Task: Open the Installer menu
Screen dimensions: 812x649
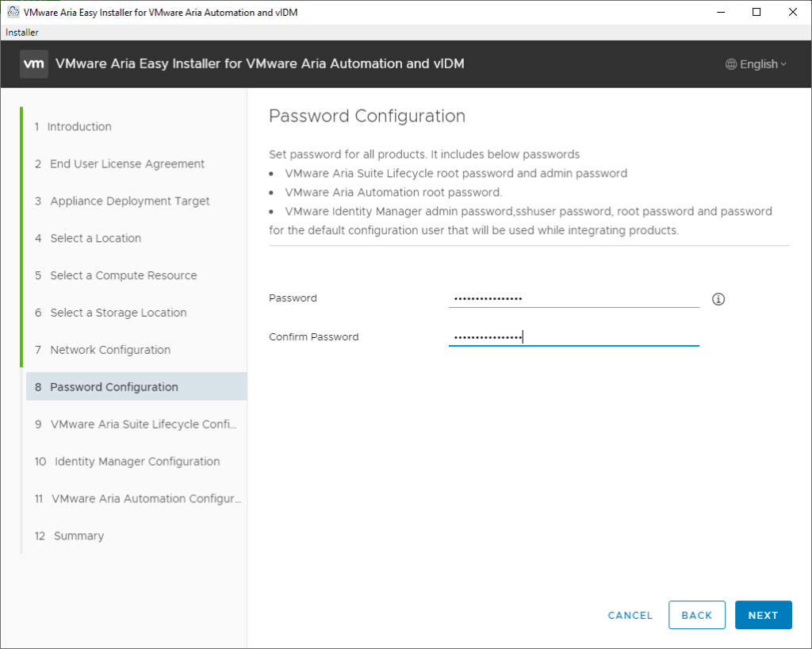Action: [x=22, y=33]
